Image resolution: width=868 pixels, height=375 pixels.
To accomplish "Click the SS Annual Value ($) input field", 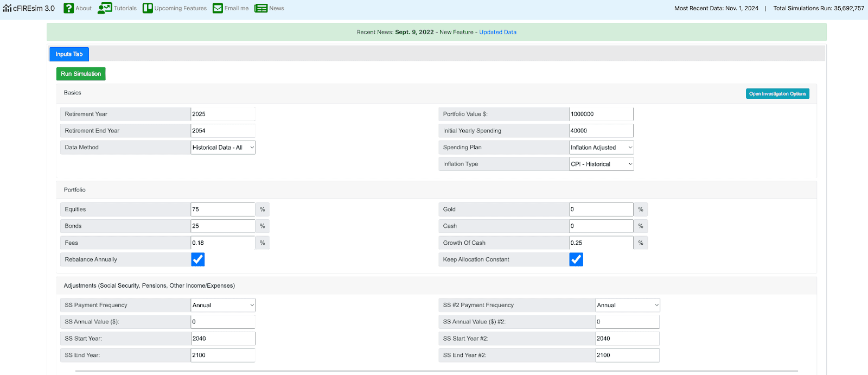I will [x=223, y=322].
